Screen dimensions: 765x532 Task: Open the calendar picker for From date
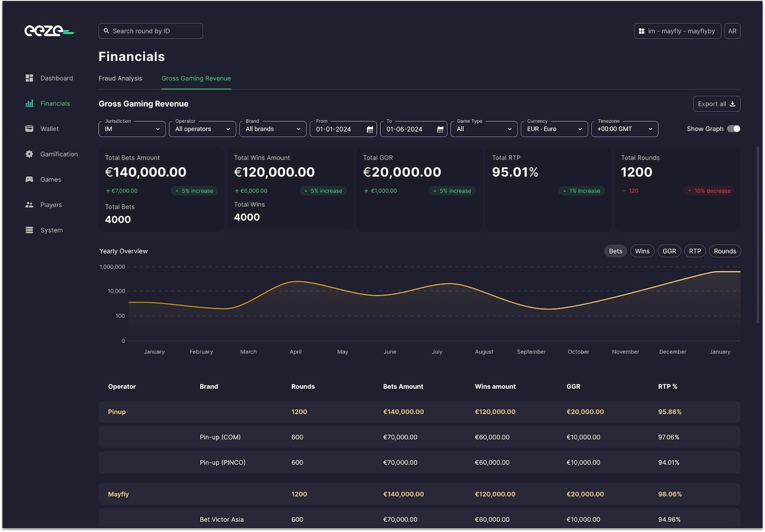click(x=370, y=128)
